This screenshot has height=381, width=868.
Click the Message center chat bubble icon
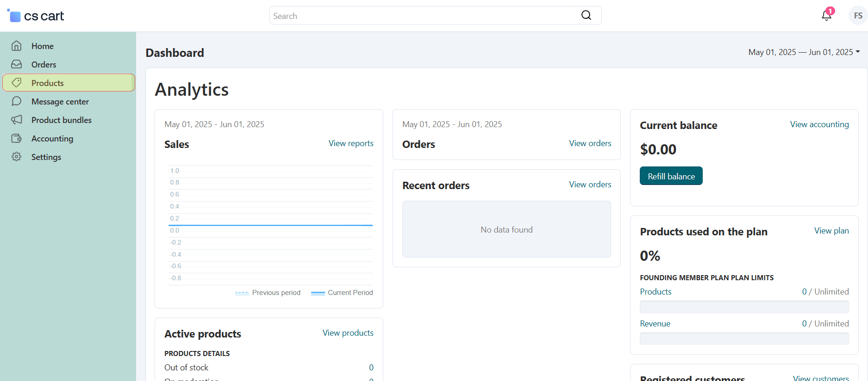pyautogui.click(x=17, y=101)
